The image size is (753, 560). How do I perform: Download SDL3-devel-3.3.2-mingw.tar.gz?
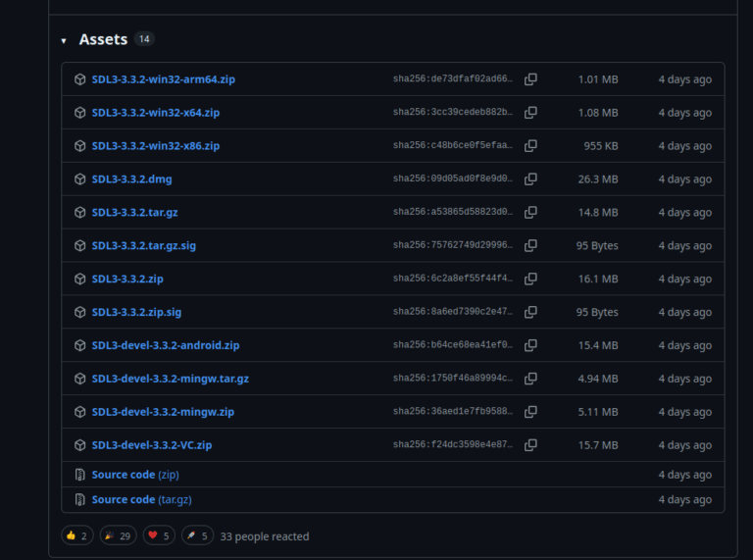[170, 379]
